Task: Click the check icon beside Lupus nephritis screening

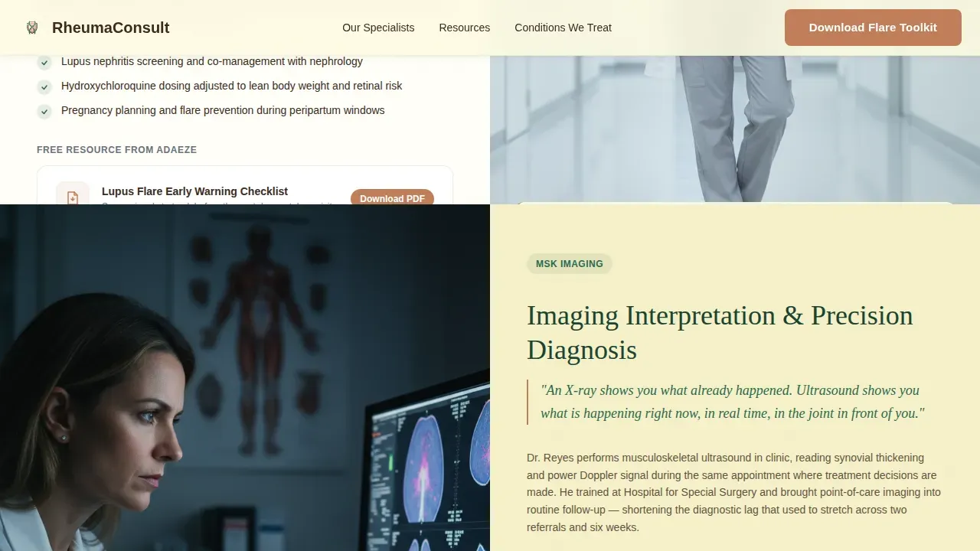Action: click(45, 62)
